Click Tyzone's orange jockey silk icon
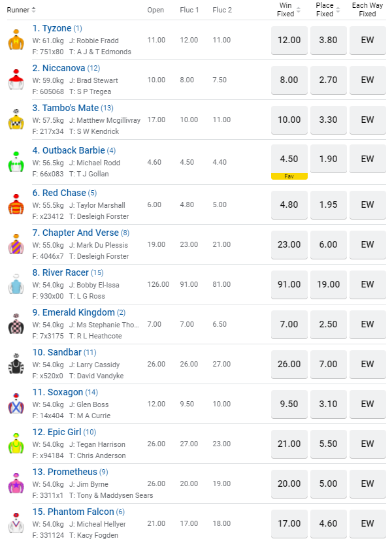392x541 pixels. (16, 41)
